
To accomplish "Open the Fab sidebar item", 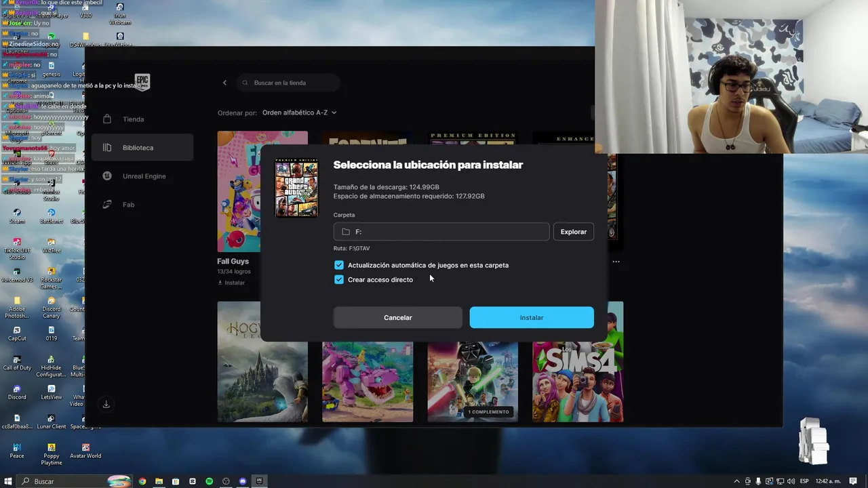I will [142, 205].
